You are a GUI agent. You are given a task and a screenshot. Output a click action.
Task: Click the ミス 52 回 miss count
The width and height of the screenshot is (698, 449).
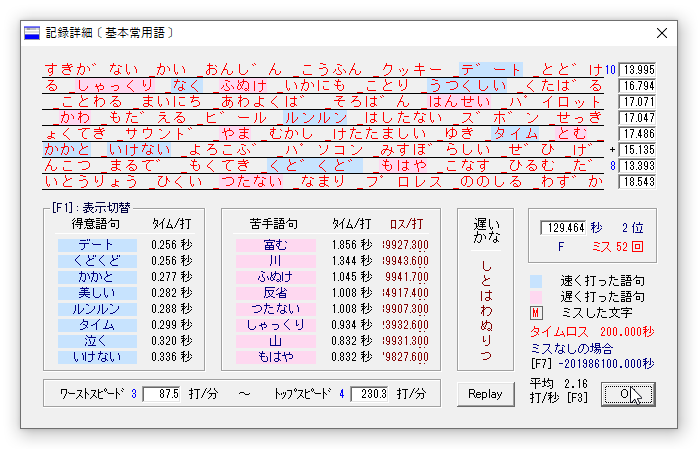[618, 247]
